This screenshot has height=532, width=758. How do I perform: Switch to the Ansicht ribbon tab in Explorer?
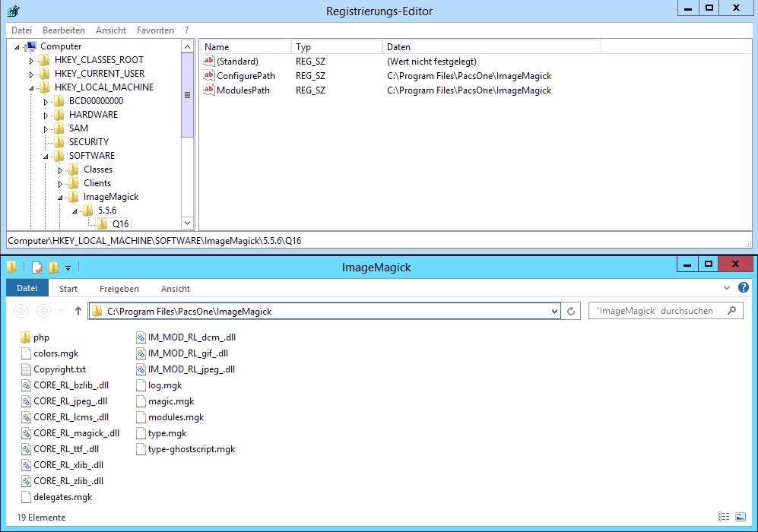click(x=176, y=289)
